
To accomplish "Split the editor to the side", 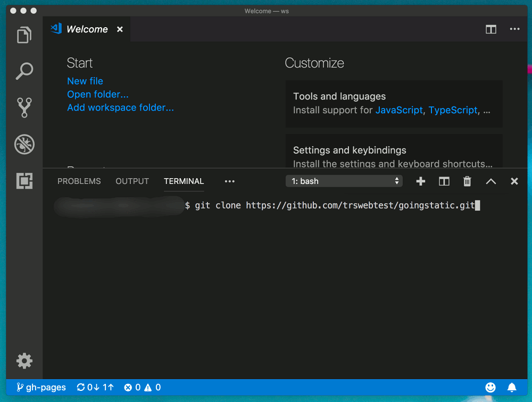I will click(491, 29).
